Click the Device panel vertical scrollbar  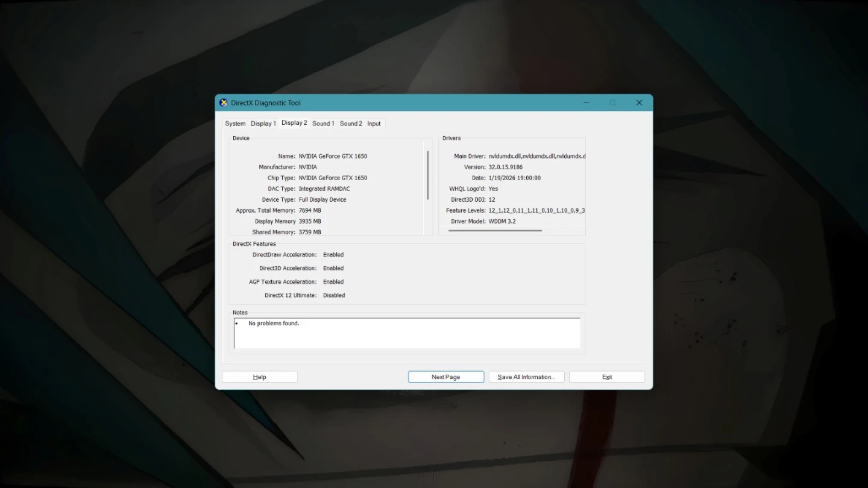click(428, 175)
